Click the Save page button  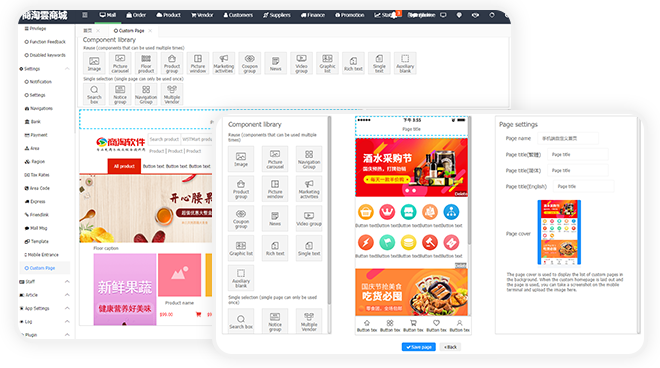pos(418,347)
